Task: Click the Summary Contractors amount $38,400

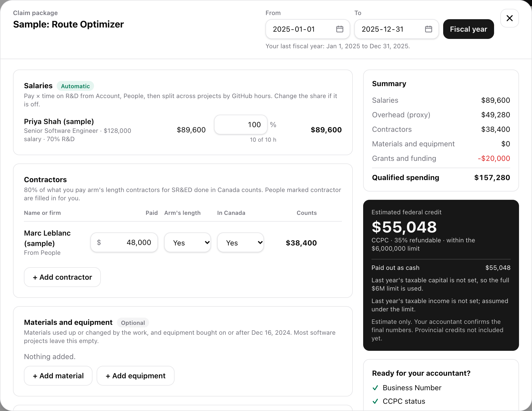Action: pos(495,129)
